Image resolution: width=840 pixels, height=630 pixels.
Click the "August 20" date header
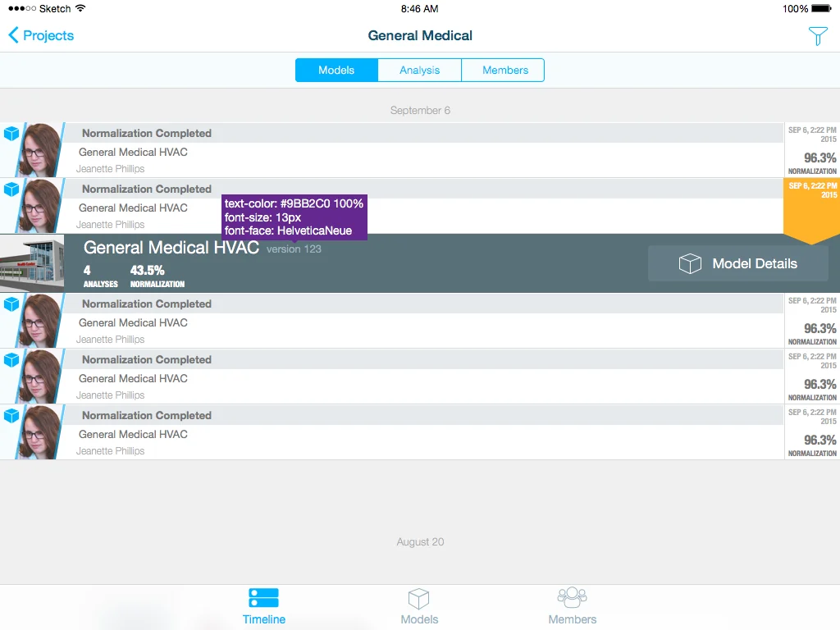pos(420,542)
